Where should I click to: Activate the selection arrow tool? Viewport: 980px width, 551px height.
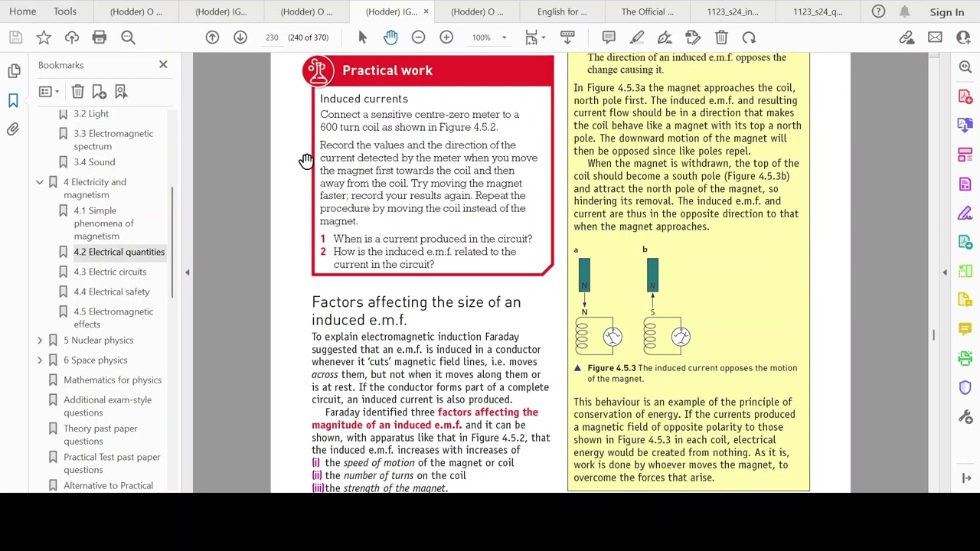pos(363,37)
